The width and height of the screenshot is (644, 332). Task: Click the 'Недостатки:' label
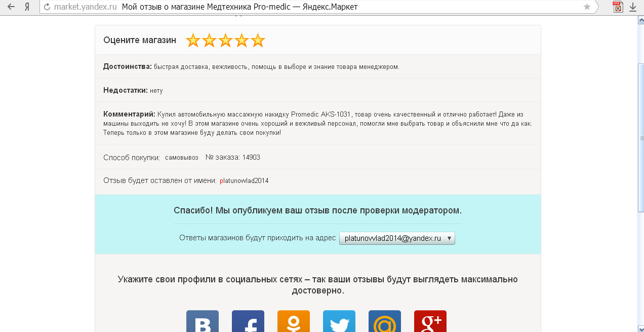[x=126, y=90]
